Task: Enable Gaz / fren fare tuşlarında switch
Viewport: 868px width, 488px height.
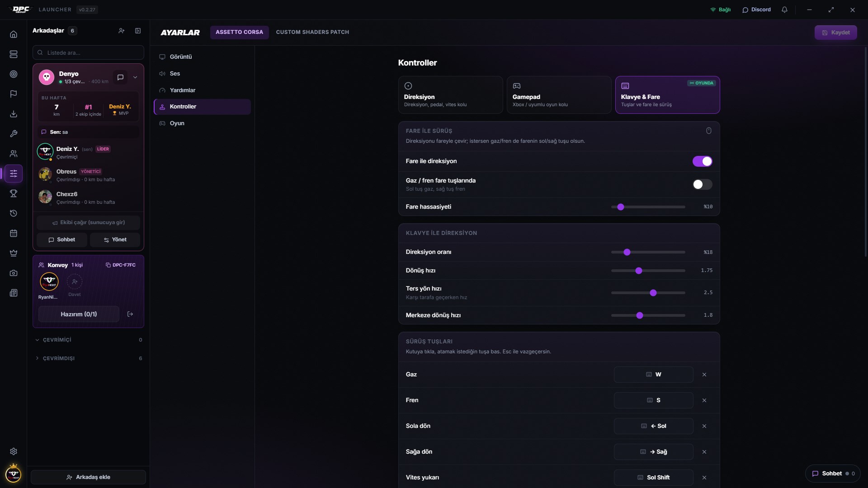Action: coord(702,184)
